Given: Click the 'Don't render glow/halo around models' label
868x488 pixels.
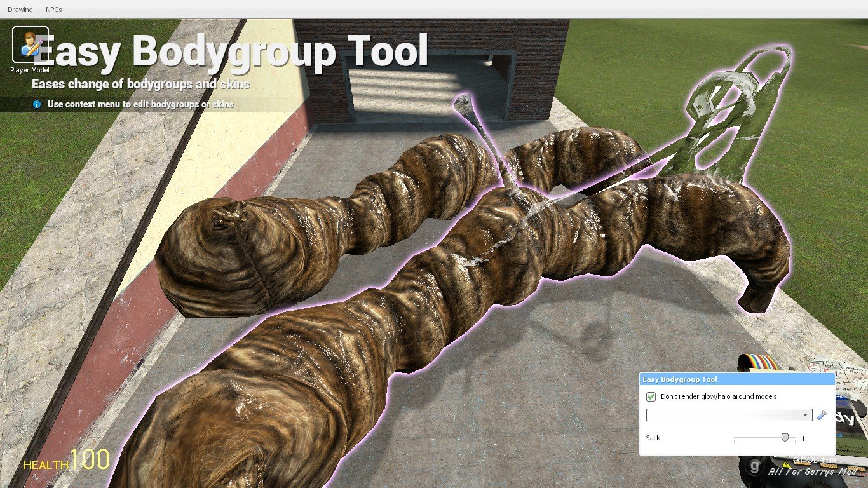Looking at the screenshot, I should click(718, 396).
